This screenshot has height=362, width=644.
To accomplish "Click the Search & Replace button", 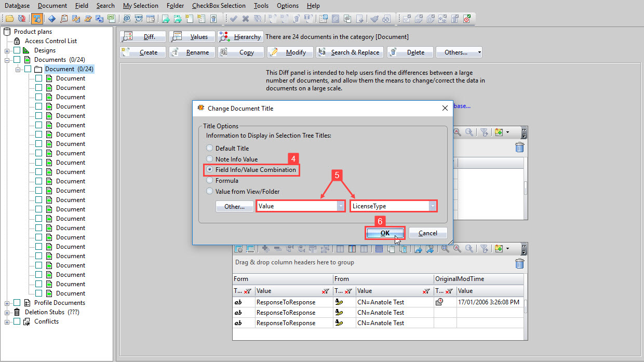I will pyautogui.click(x=350, y=52).
